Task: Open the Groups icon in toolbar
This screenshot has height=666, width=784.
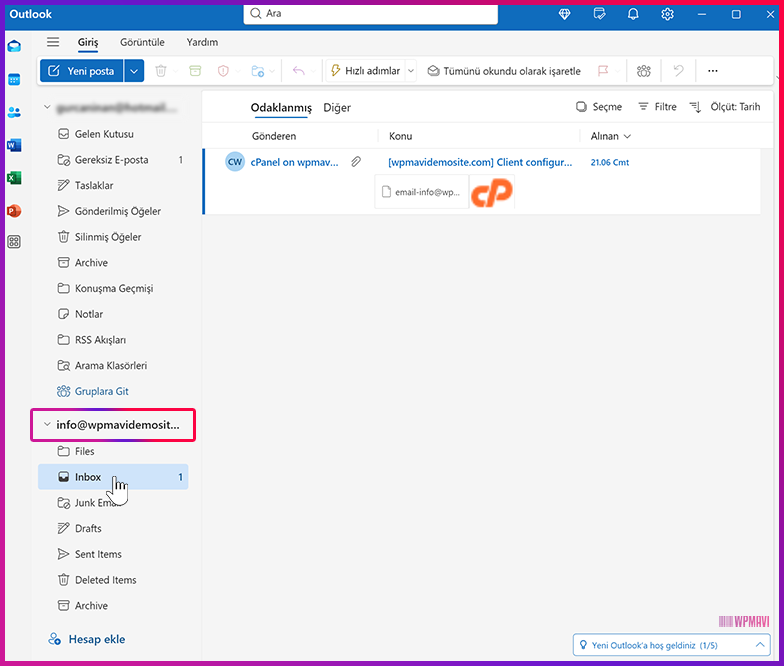Action: pos(644,71)
